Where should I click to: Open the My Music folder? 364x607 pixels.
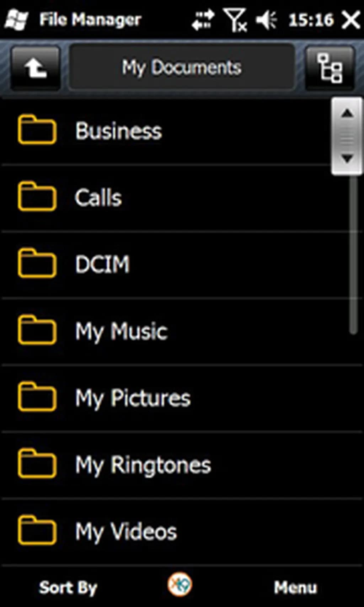(121, 331)
